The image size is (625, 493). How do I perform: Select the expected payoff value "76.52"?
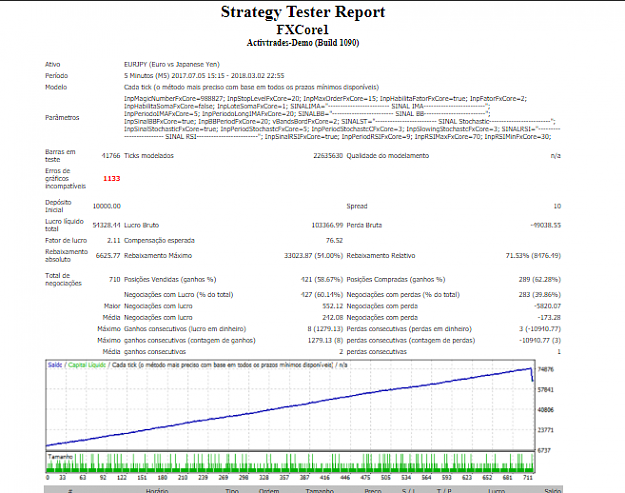coord(334,241)
